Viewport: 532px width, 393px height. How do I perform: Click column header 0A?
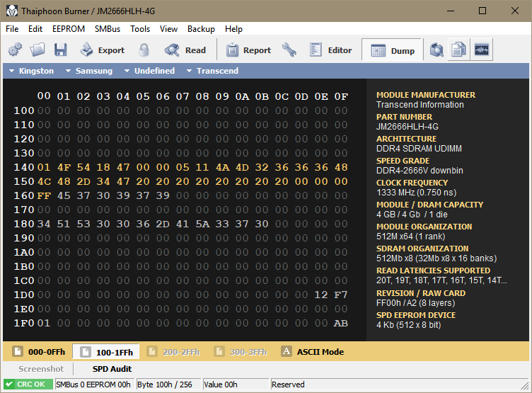pyautogui.click(x=242, y=96)
